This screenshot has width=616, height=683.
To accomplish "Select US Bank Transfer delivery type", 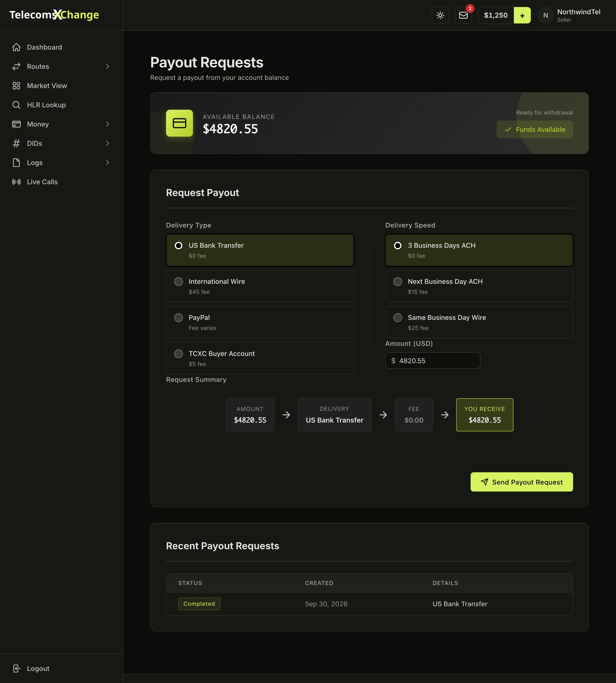I will [x=260, y=250].
